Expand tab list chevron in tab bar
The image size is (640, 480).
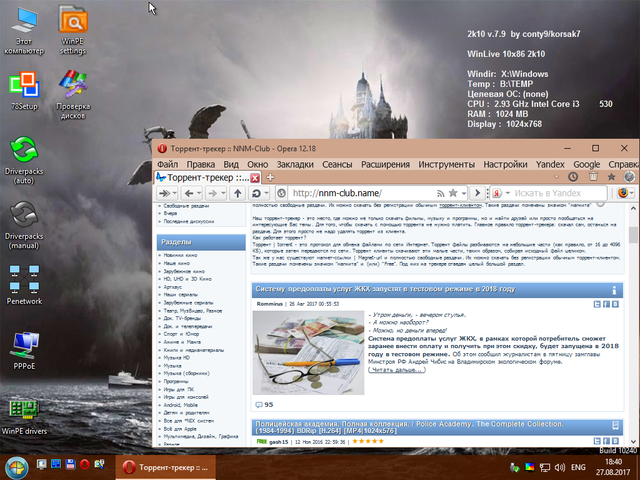[556, 177]
